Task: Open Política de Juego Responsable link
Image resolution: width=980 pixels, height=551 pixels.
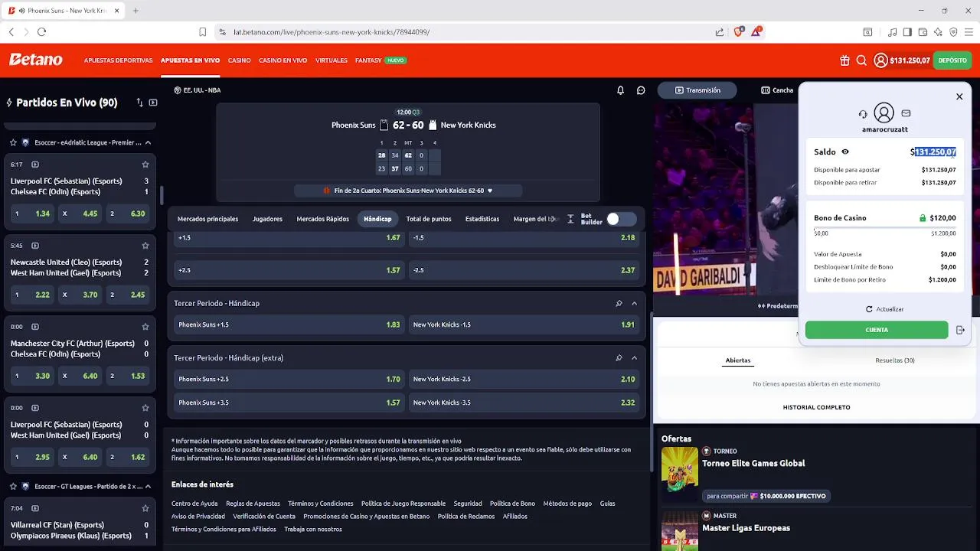Action: click(403, 504)
